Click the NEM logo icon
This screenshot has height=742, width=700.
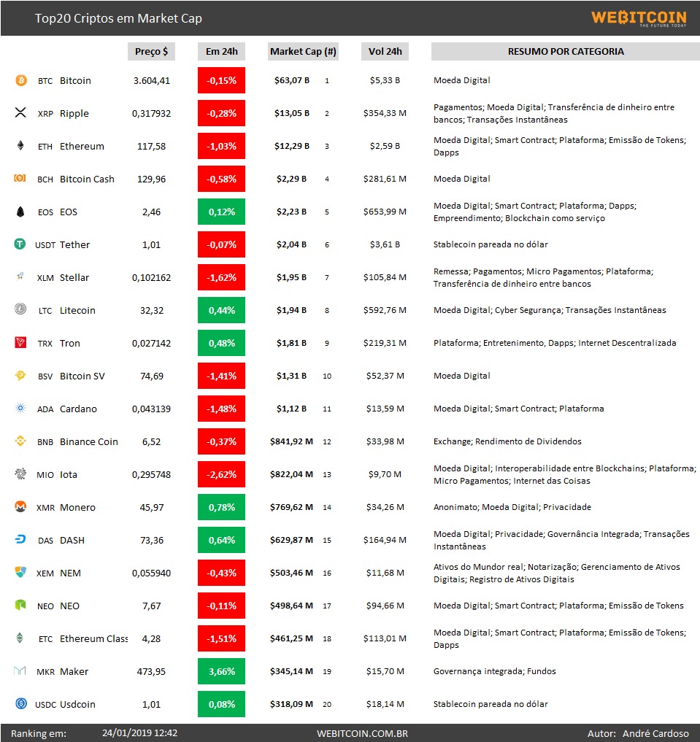point(20,572)
